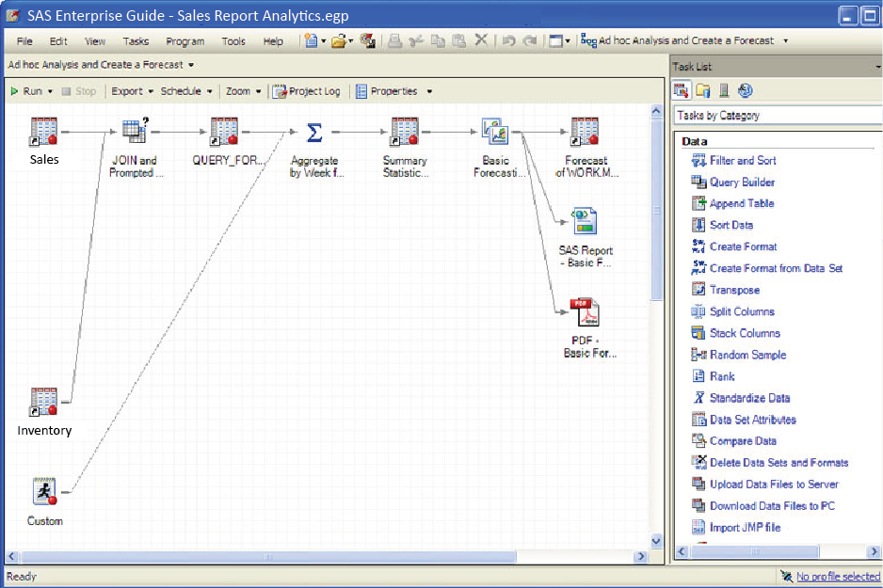
Task: Select the SAS Report Basic Forecast node
Action: click(585, 221)
